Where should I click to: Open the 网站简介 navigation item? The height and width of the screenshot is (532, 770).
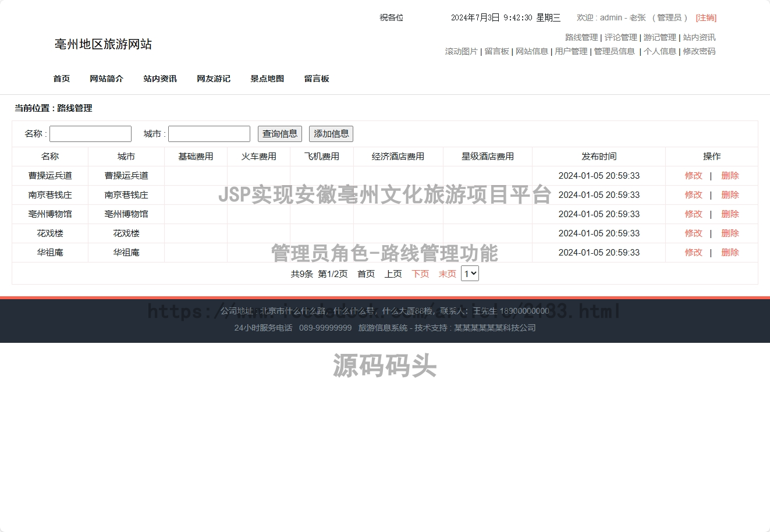coord(107,79)
